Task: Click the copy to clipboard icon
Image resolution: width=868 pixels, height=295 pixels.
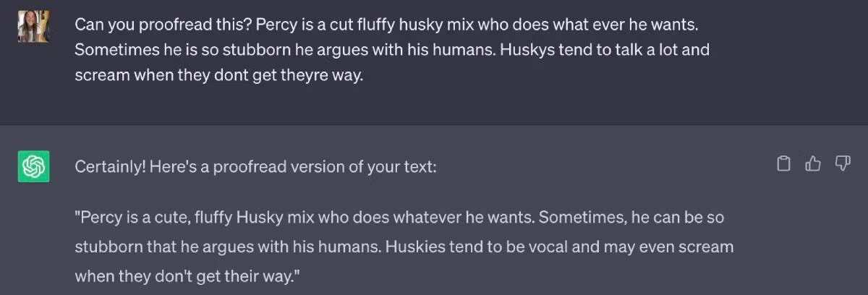Action: 783,164
